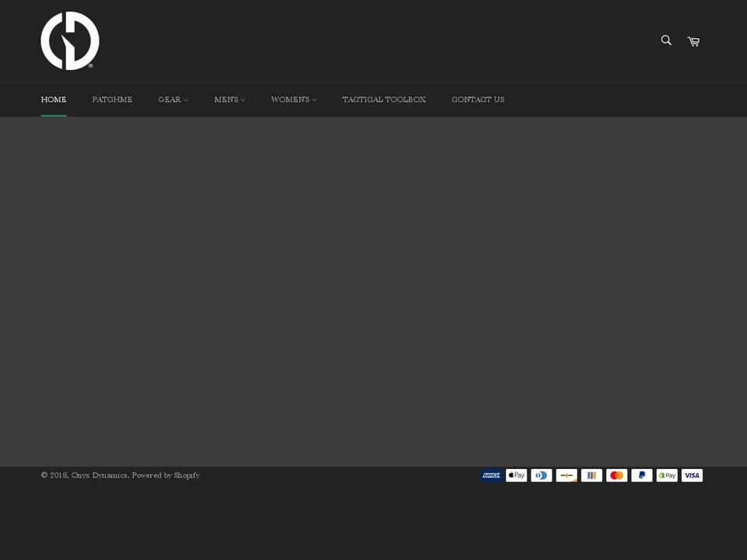Click the Onyx Dynamics logo

[x=70, y=41]
